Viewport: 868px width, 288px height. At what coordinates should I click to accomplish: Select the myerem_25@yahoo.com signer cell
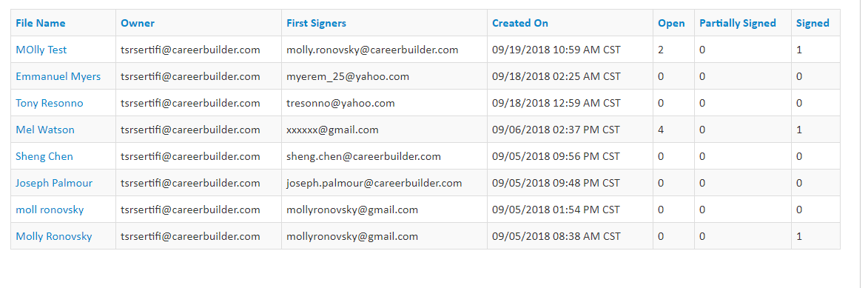point(384,76)
